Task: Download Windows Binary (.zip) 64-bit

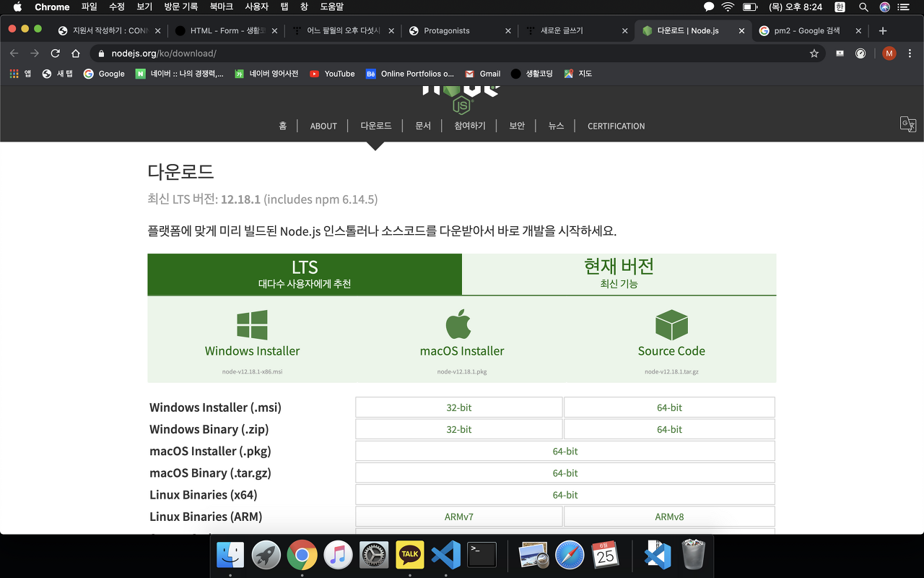Action: coord(669,429)
